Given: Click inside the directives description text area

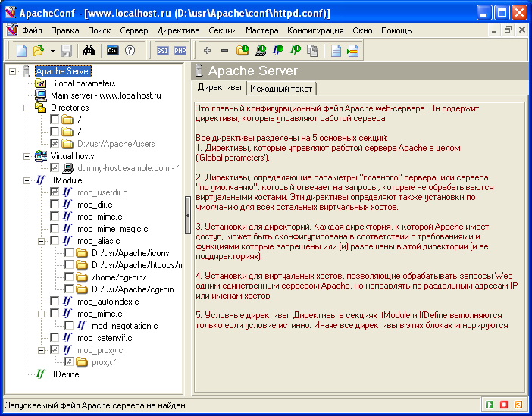Looking at the screenshot, I should [x=359, y=246].
